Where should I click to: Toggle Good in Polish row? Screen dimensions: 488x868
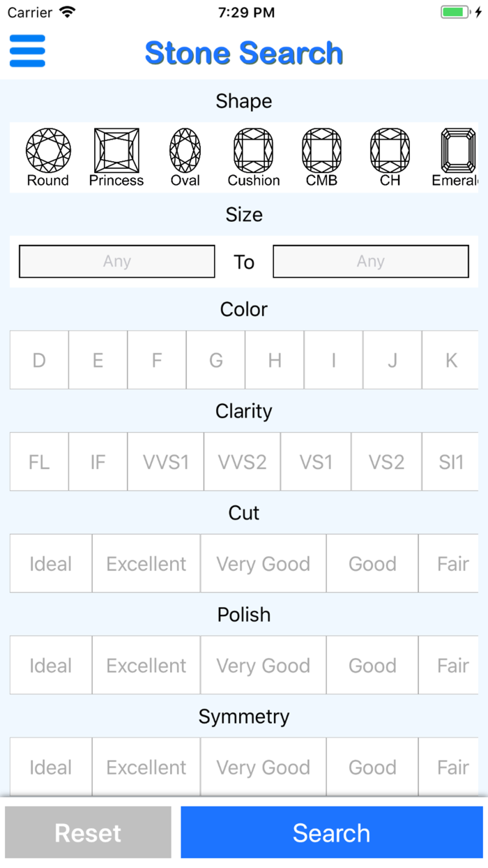(372, 666)
